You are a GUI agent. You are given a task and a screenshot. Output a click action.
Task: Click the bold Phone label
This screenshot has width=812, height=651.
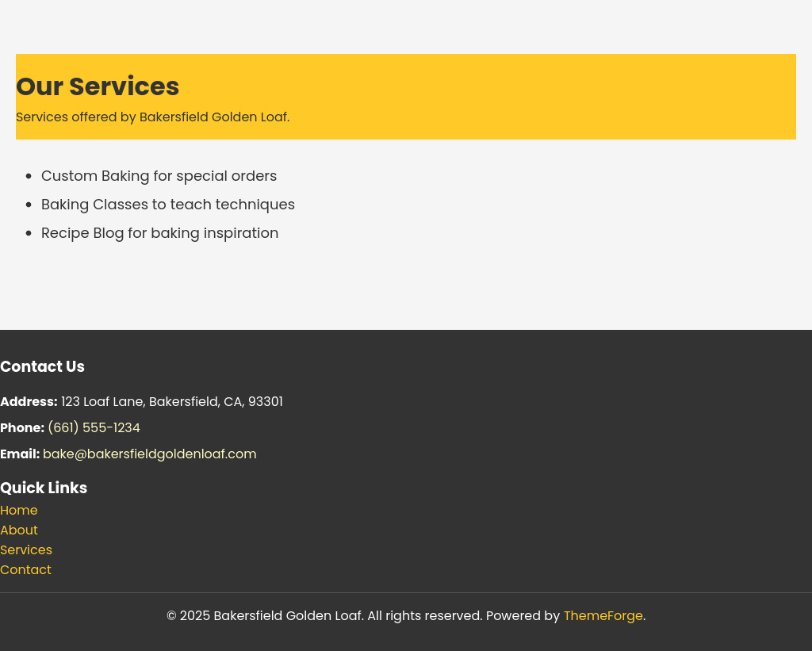[22, 428]
